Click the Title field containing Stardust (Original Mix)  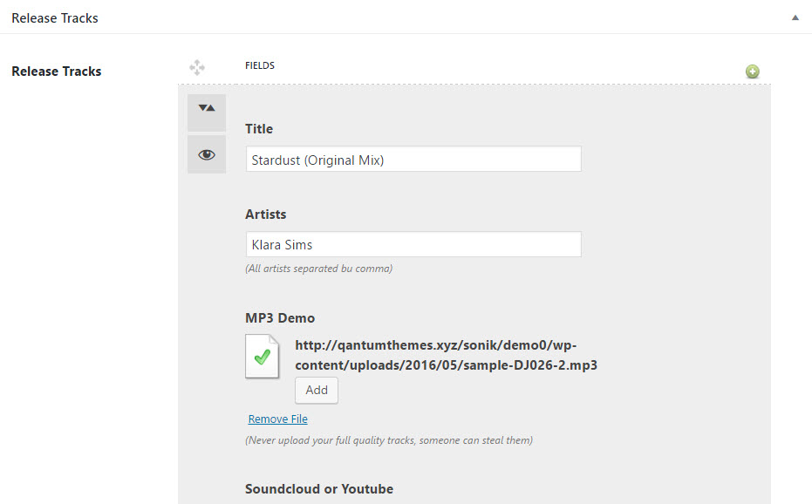pos(413,160)
